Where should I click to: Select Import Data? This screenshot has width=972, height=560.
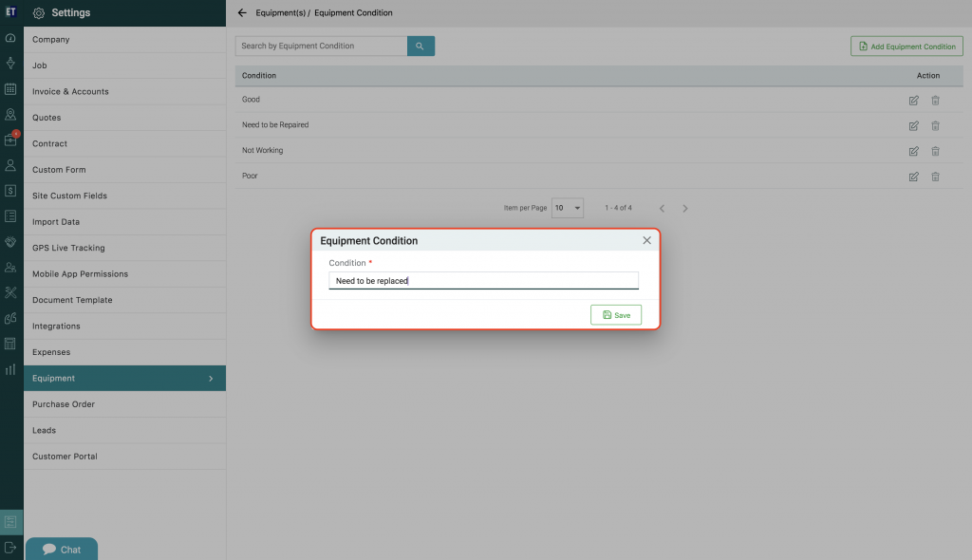(x=124, y=221)
